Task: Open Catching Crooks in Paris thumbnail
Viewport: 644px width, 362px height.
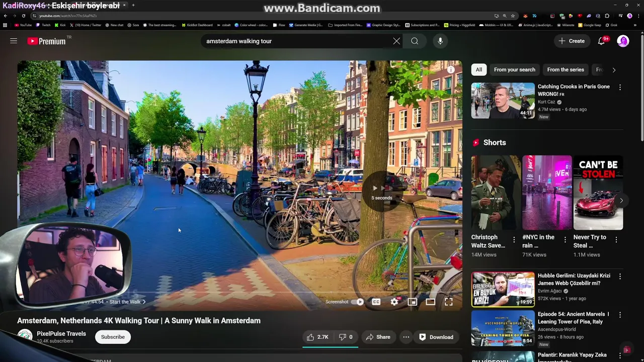Action: click(x=503, y=101)
